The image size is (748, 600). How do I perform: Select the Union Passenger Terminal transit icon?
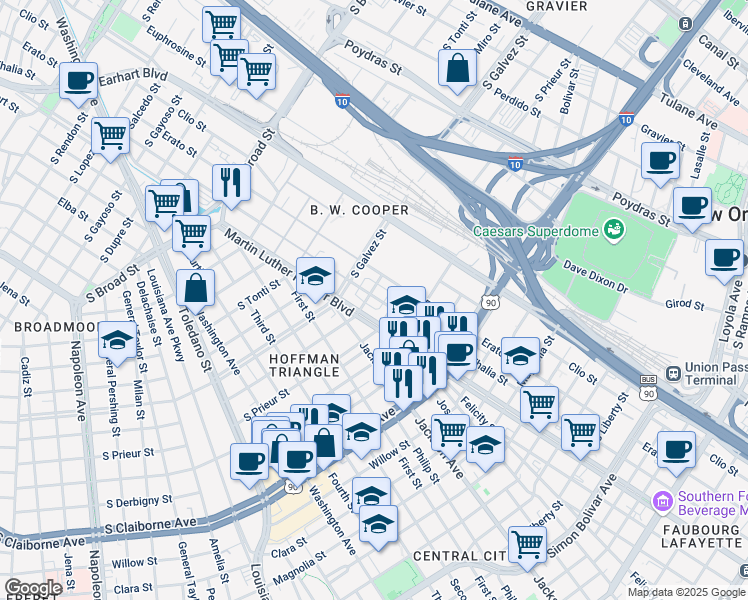(674, 373)
